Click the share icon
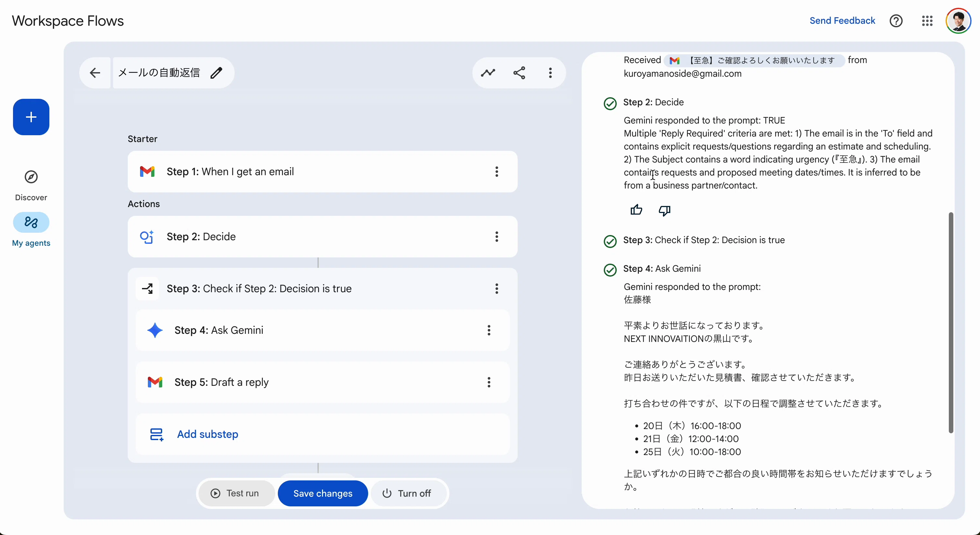Image resolution: width=980 pixels, height=535 pixels. click(519, 73)
